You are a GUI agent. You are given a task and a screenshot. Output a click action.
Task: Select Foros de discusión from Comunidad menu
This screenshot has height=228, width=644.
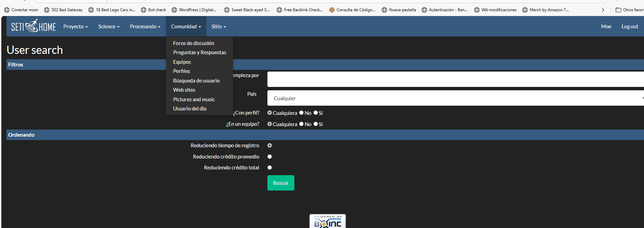tap(193, 43)
